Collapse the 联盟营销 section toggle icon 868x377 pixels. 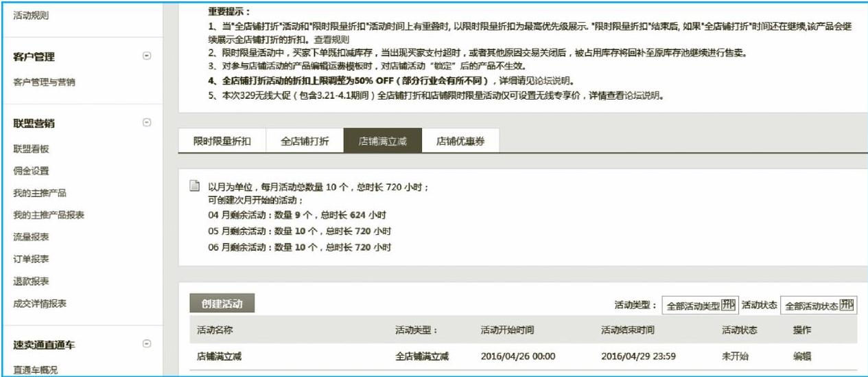pos(147,123)
